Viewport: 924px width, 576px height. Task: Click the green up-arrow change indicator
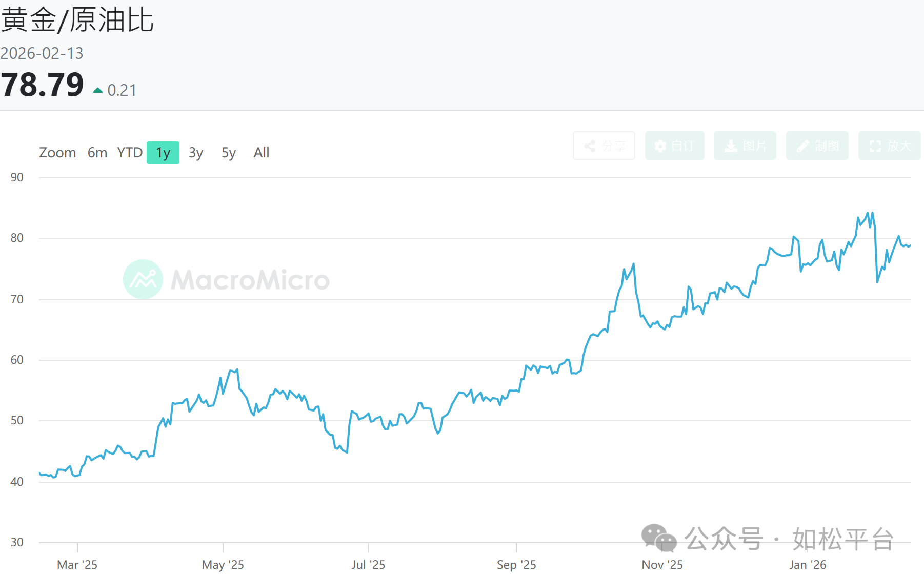97,90
